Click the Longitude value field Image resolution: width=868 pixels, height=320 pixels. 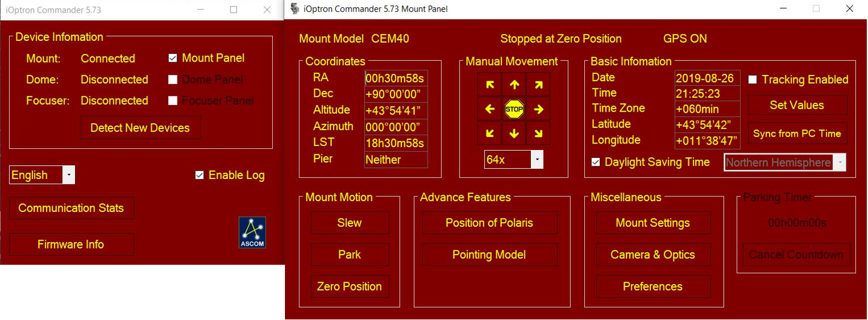click(x=707, y=141)
